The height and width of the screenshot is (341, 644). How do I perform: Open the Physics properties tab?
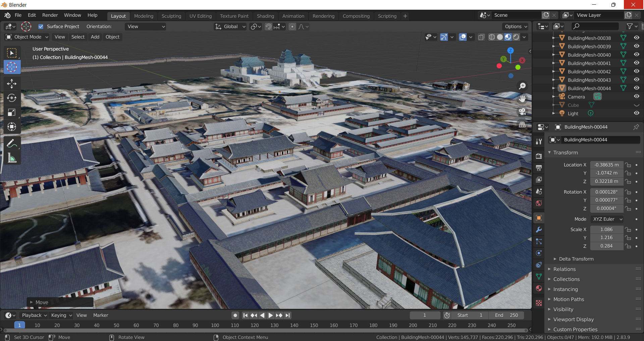click(x=539, y=253)
